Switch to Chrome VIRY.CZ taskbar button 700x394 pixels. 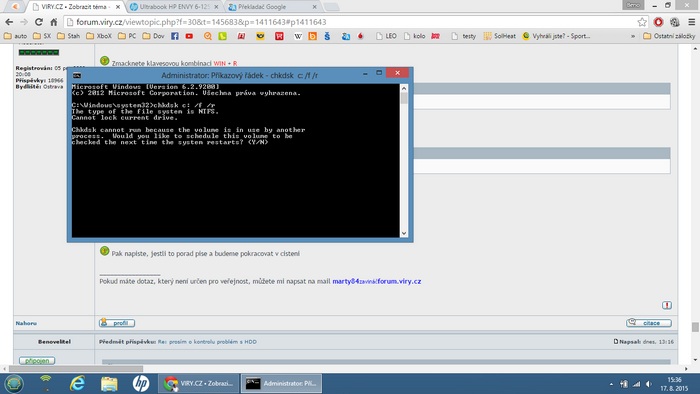[199, 384]
